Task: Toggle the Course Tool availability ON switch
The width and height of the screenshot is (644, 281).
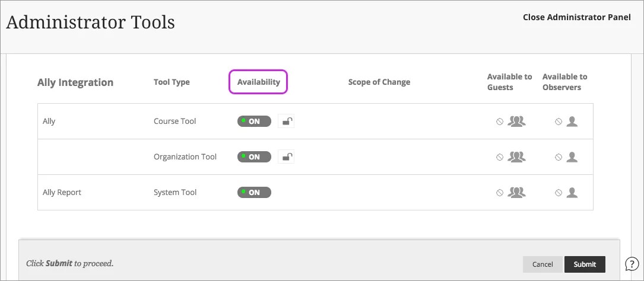Action: click(x=254, y=122)
